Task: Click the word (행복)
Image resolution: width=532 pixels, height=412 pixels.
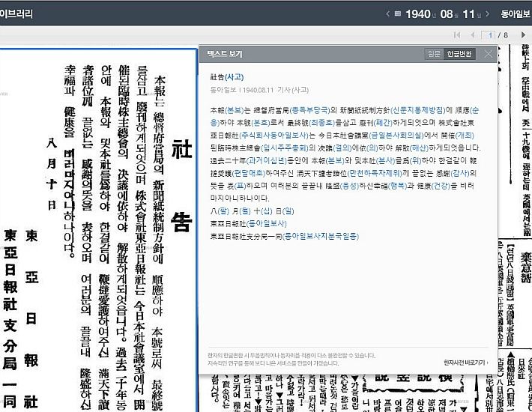Action: (397, 186)
